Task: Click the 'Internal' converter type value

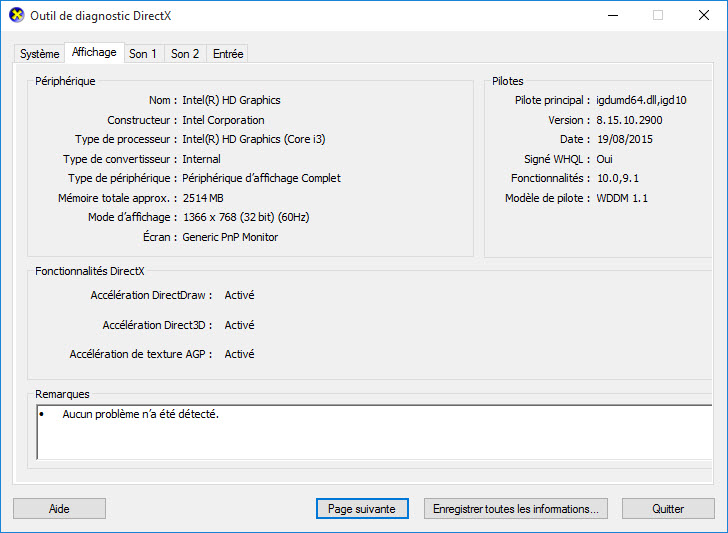Action: point(202,159)
